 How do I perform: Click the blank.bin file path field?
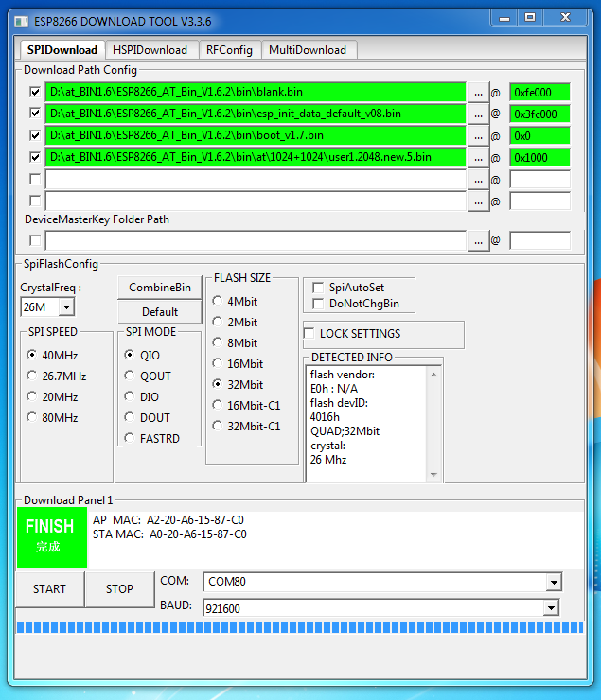click(256, 92)
